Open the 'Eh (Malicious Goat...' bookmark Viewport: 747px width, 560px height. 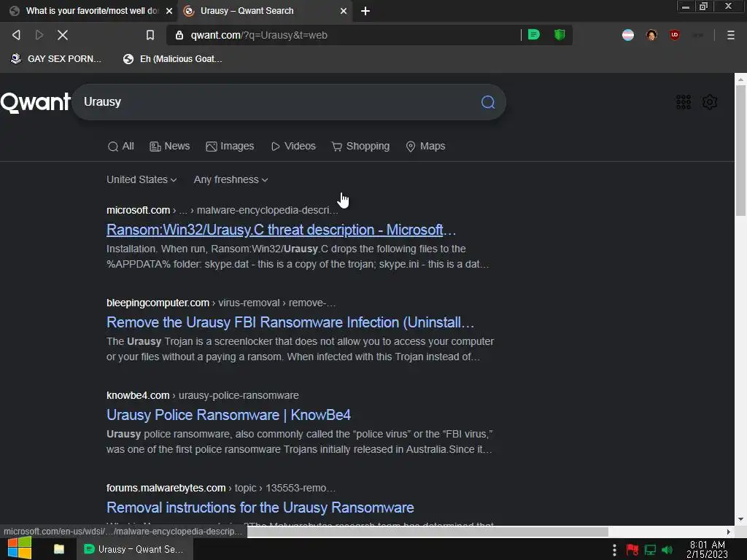tap(172, 59)
